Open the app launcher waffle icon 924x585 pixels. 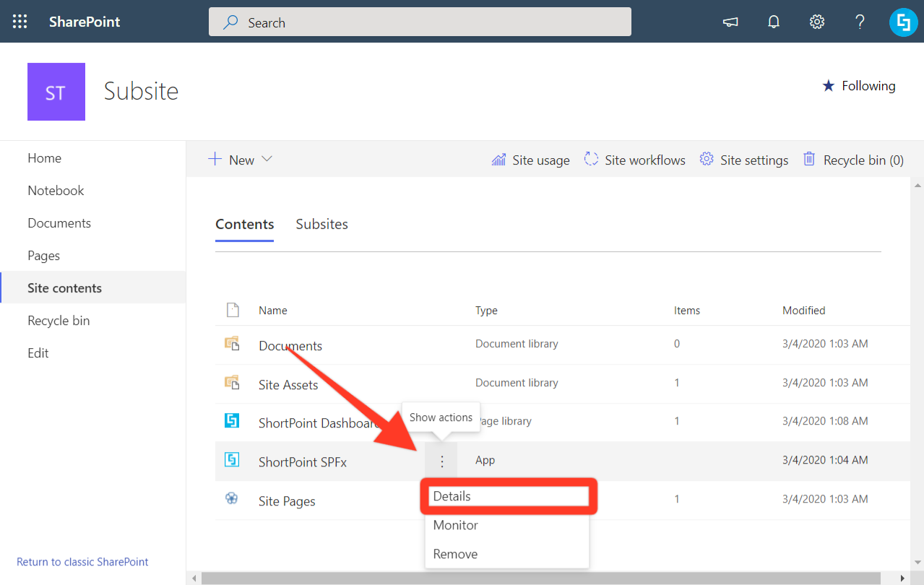[x=20, y=22]
